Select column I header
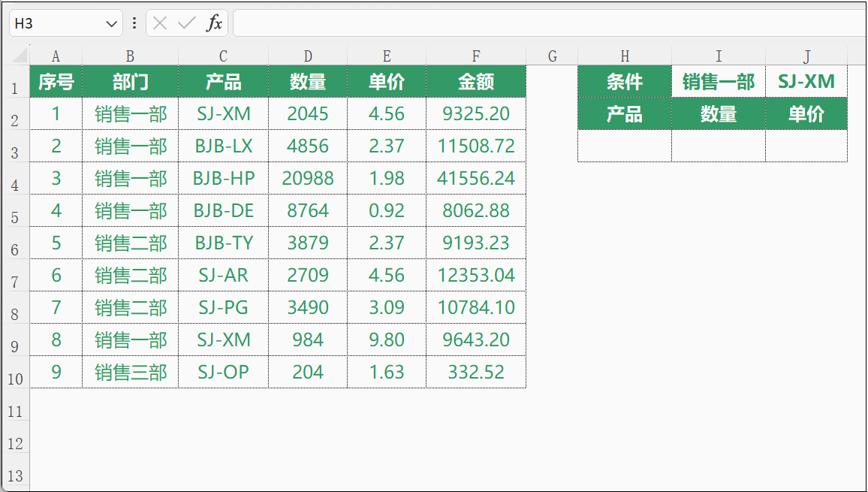This screenshot has width=868, height=492. (719, 56)
